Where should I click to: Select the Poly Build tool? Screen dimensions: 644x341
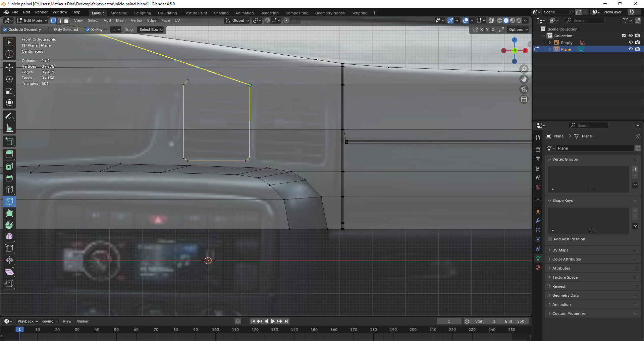9,213
